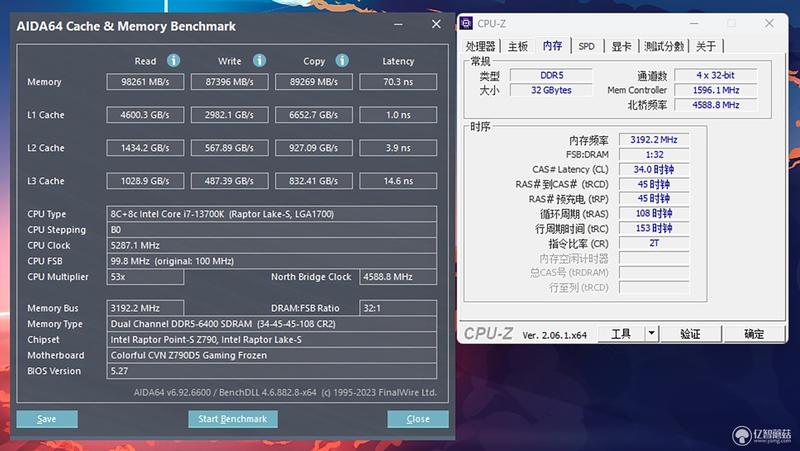The height and width of the screenshot is (451, 800).
Task: Click L2 Cache copy value 927.09 GB/s
Action: point(314,148)
